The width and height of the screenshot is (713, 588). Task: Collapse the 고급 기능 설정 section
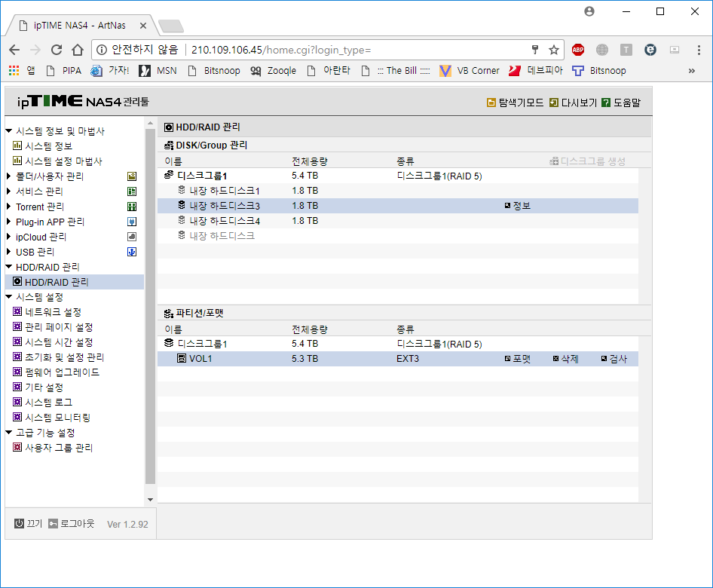point(8,433)
